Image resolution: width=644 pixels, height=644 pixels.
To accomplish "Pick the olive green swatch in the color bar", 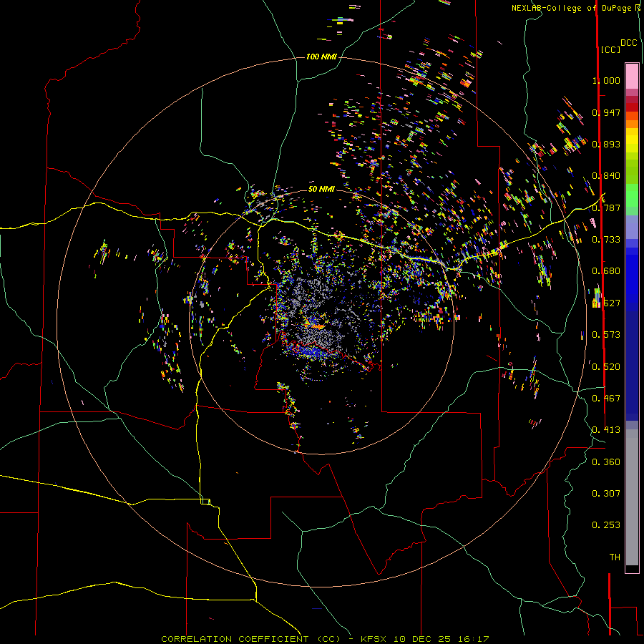I will point(632,172).
